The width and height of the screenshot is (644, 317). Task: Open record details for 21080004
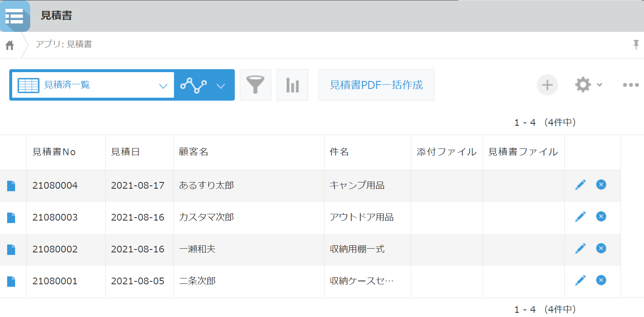[11, 186]
